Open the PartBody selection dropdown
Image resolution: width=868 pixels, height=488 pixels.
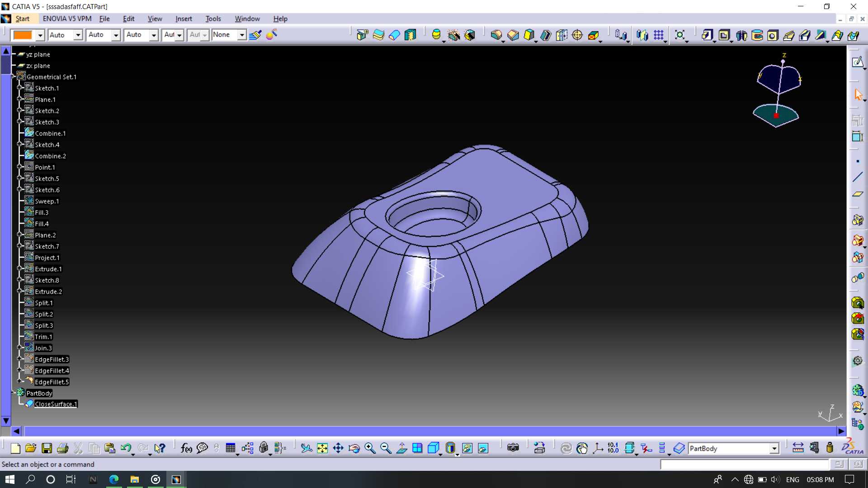click(x=774, y=448)
